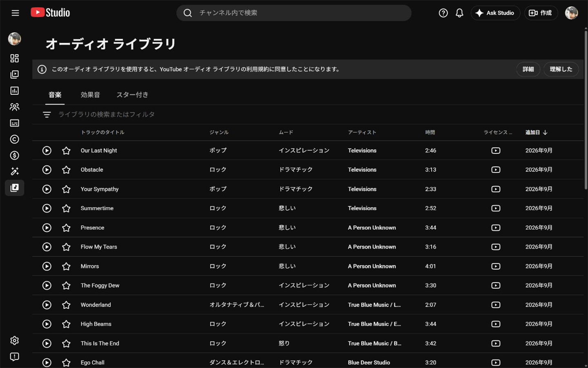
Task: Open the notifications bell
Action: click(x=459, y=13)
